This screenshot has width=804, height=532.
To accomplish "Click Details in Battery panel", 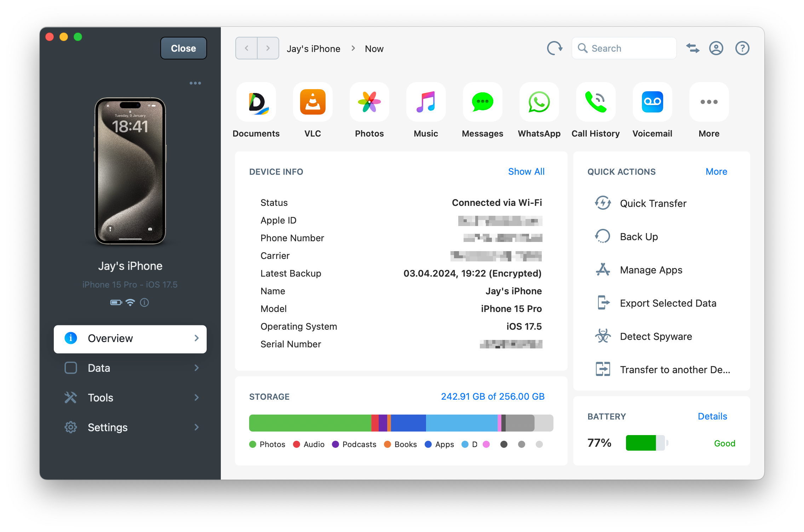I will tap(712, 416).
